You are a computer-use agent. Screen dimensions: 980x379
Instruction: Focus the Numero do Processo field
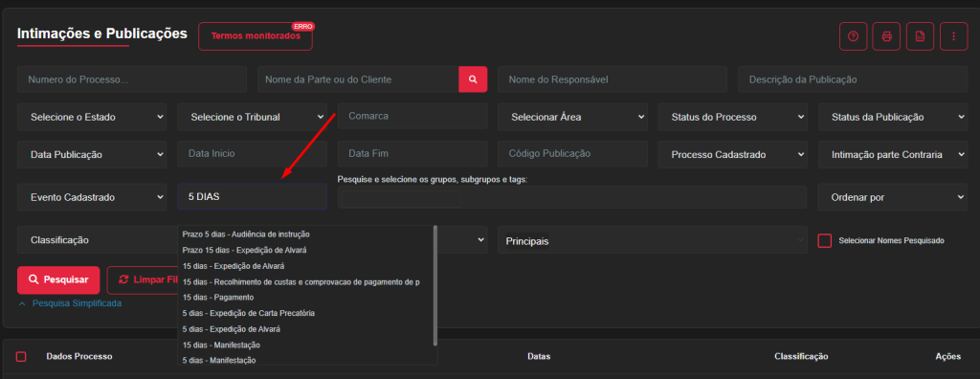[x=132, y=79]
